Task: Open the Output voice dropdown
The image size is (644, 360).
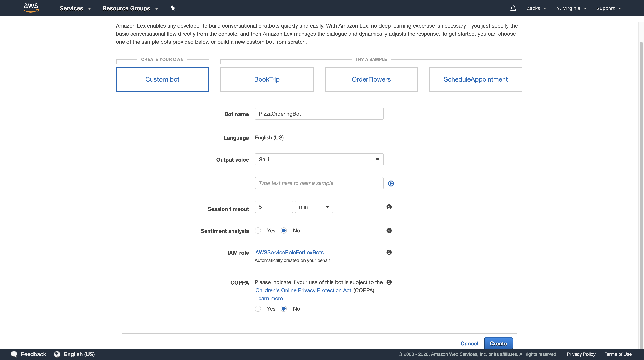Action: [x=319, y=159]
